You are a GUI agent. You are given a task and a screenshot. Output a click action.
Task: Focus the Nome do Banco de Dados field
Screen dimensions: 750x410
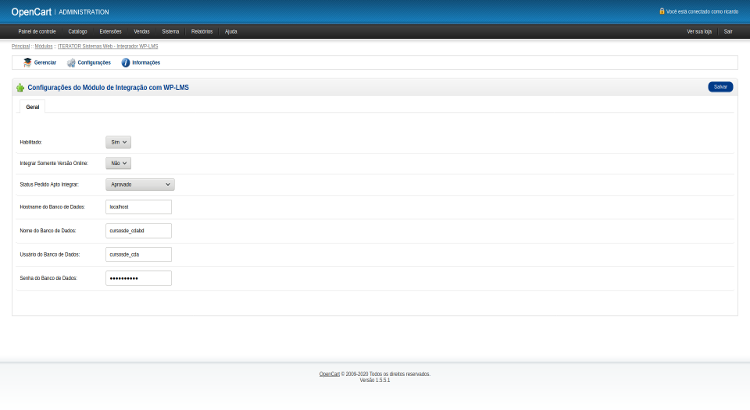coord(138,231)
